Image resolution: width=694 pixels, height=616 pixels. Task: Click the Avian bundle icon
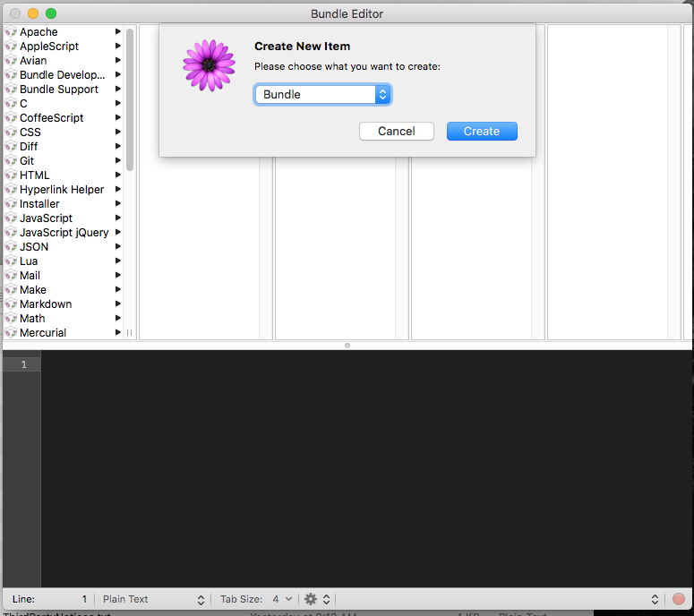(x=11, y=61)
